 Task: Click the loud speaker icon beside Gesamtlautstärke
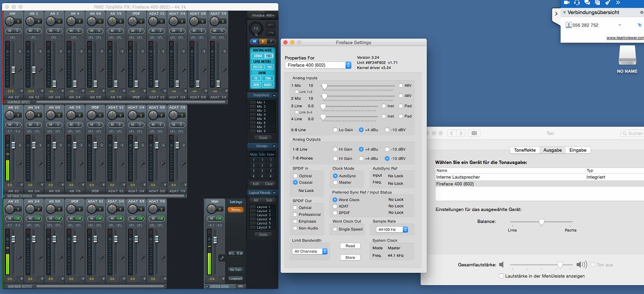(x=581, y=264)
